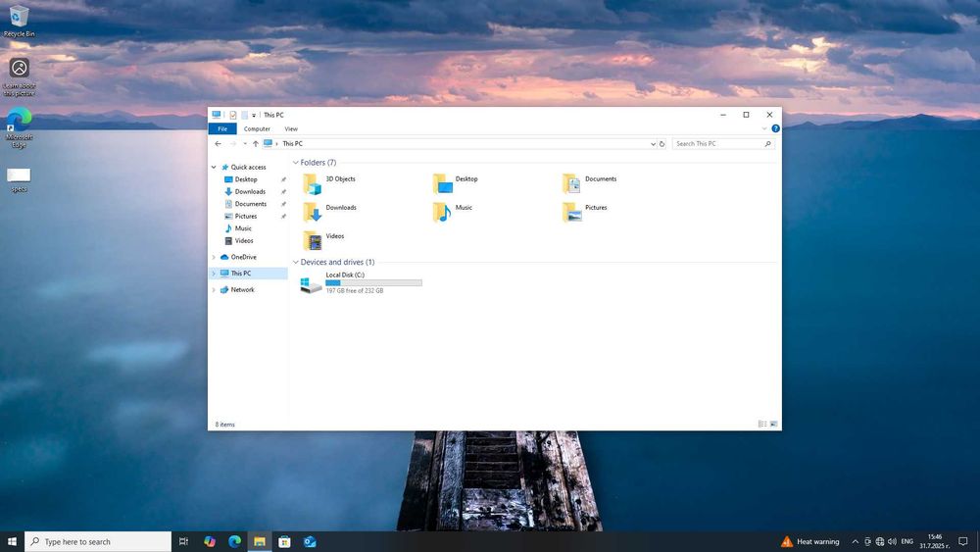Open Microsoft Edge desktop shortcut

[19, 128]
